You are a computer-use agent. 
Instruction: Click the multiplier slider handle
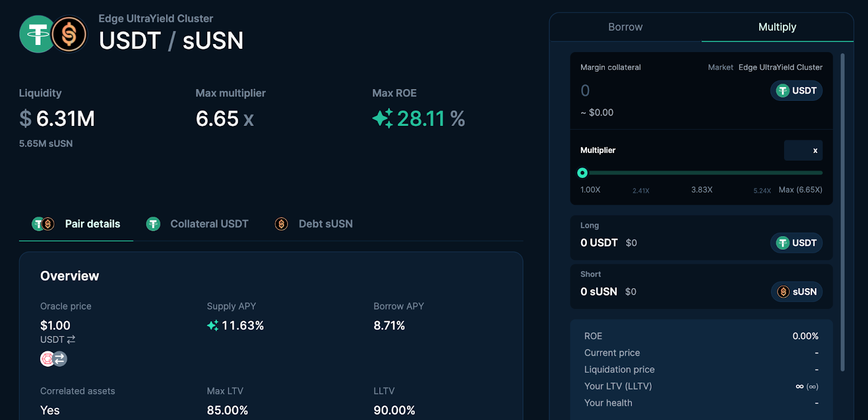tap(583, 173)
